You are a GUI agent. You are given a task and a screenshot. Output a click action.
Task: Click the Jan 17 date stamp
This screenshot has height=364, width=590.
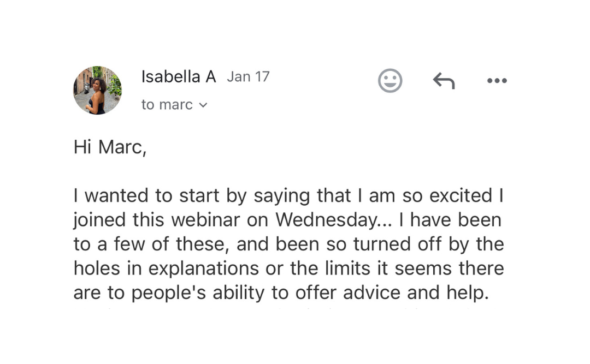249,77
